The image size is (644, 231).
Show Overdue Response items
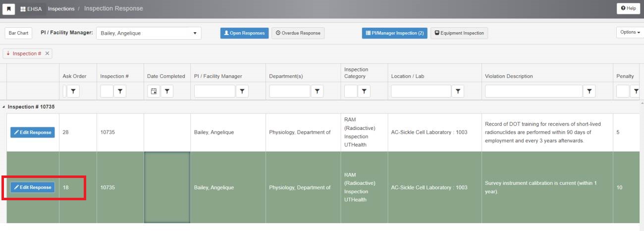pos(298,33)
